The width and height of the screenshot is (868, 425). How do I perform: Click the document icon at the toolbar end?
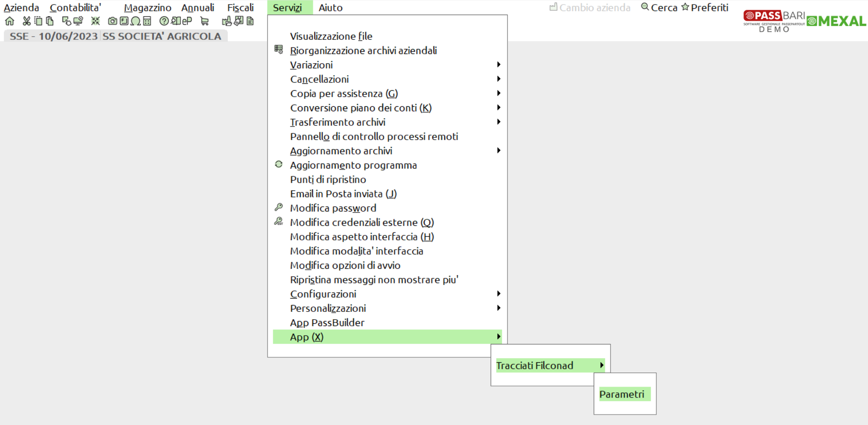point(250,21)
